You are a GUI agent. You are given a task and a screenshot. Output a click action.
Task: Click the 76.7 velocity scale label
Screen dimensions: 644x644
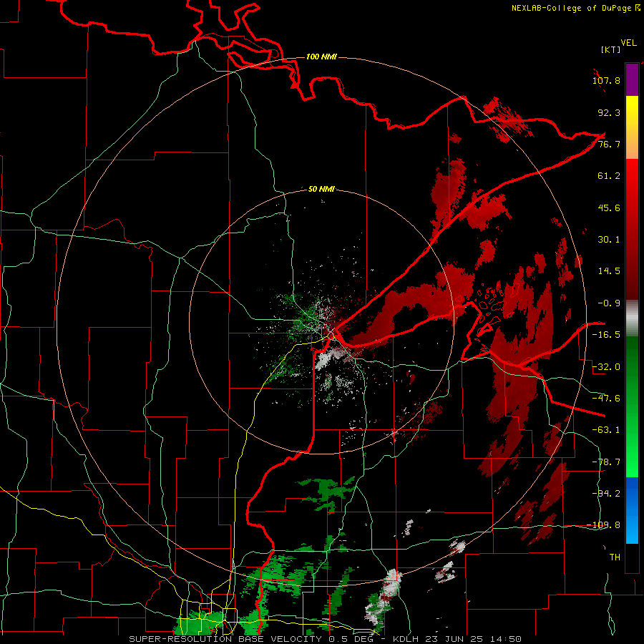coord(609,144)
